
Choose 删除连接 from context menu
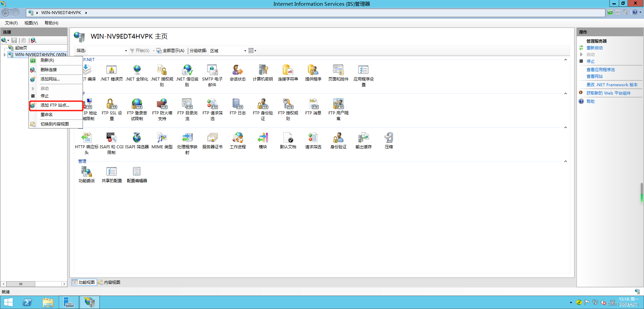point(56,70)
